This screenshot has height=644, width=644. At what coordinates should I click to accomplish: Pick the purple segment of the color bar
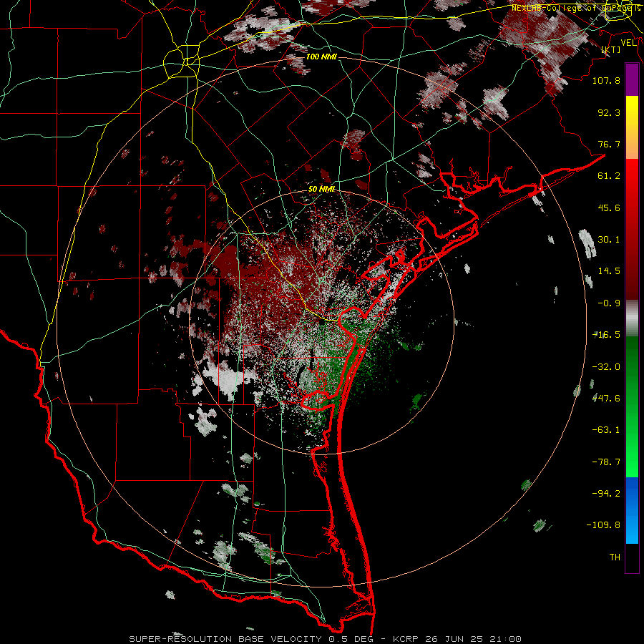pos(632,80)
